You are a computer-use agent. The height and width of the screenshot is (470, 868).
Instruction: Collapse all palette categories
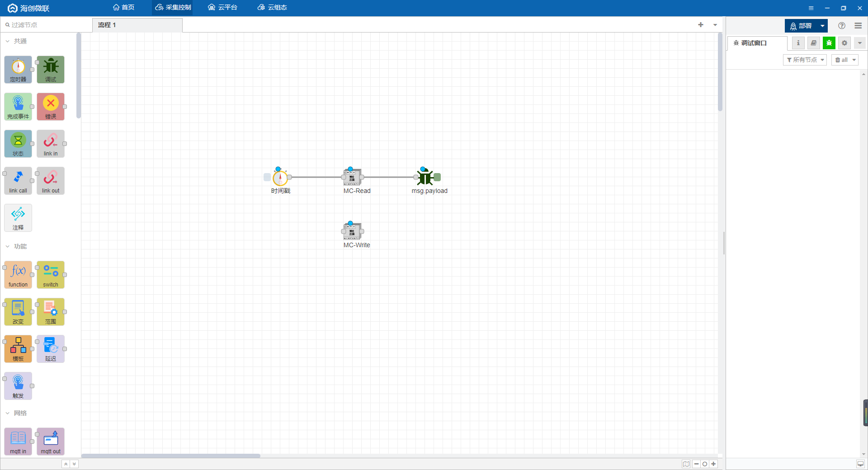[x=66, y=464]
